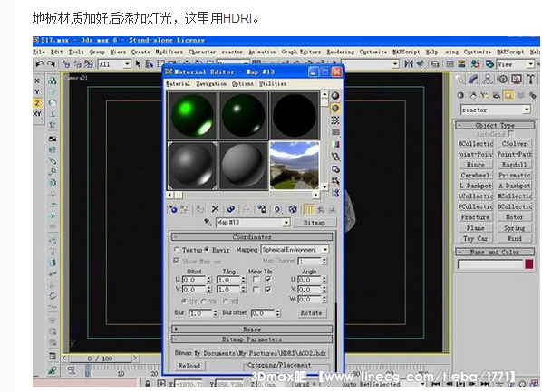Click Video Color Check icon

tap(335, 144)
